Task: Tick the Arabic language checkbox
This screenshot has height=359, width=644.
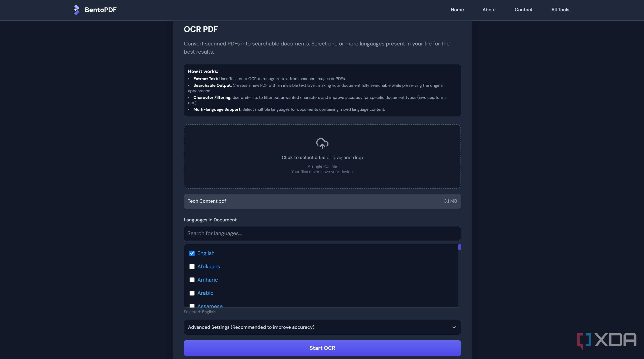Action: tap(192, 293)
